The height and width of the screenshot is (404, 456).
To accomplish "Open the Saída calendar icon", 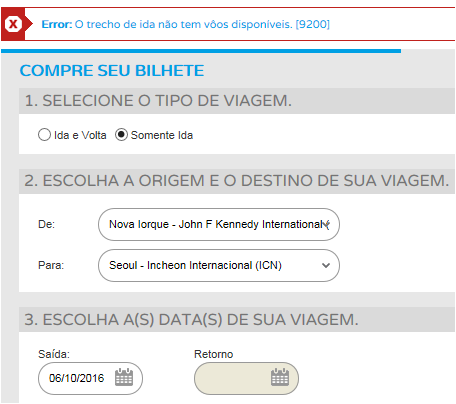I will pyautogui.click(x=124, y=377).
